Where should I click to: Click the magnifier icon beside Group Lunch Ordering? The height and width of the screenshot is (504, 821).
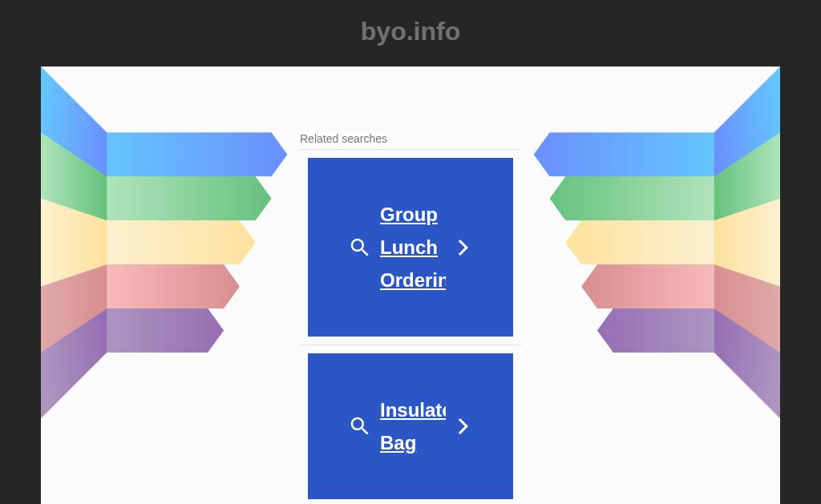[359, 248]
